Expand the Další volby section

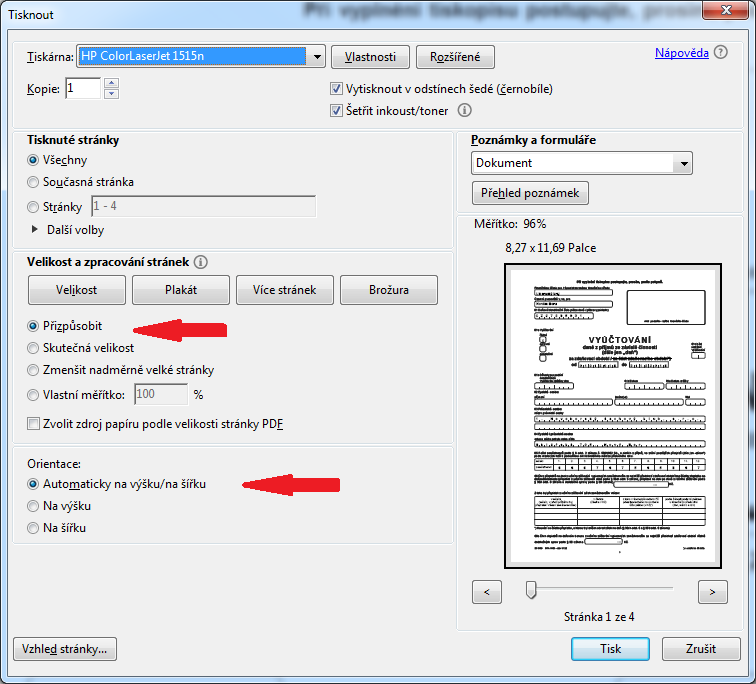click(x=36, y=230)
